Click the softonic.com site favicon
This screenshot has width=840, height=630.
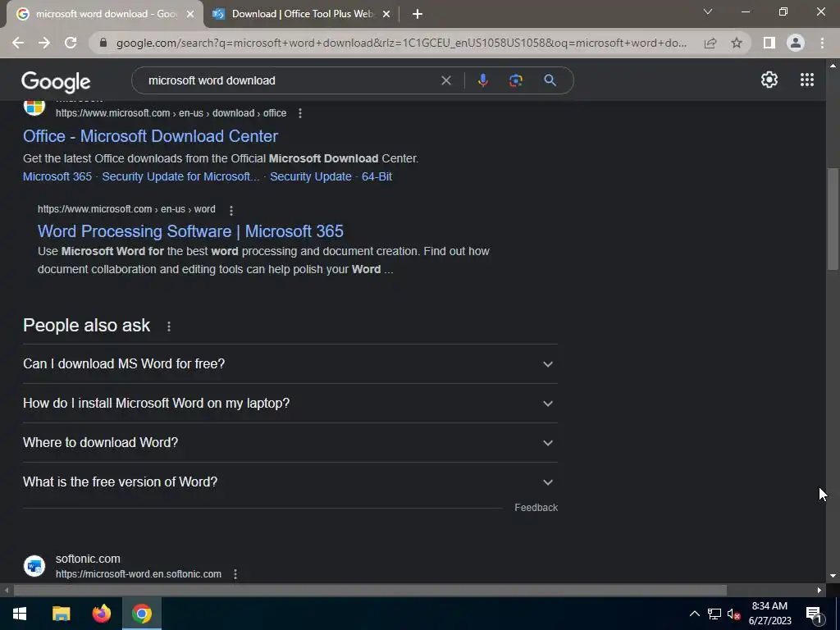[34, 566]
